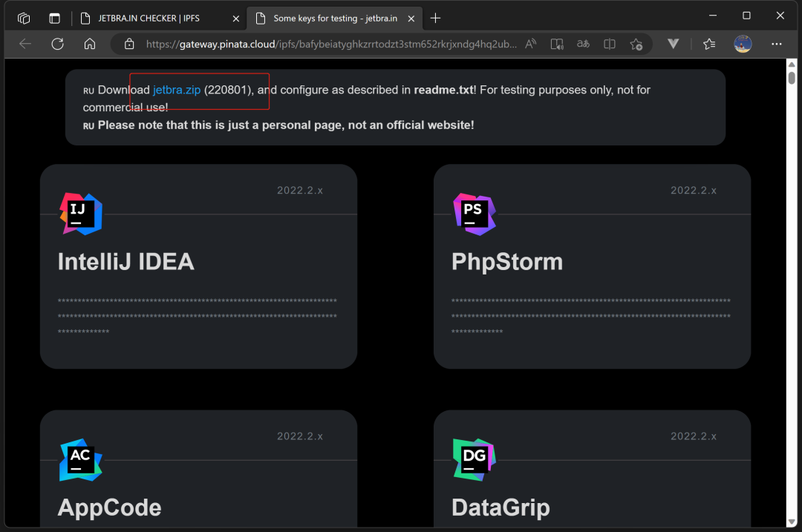
Task: Click the personal page notice text
Action: pyautogui.click(x=286, y=125)
